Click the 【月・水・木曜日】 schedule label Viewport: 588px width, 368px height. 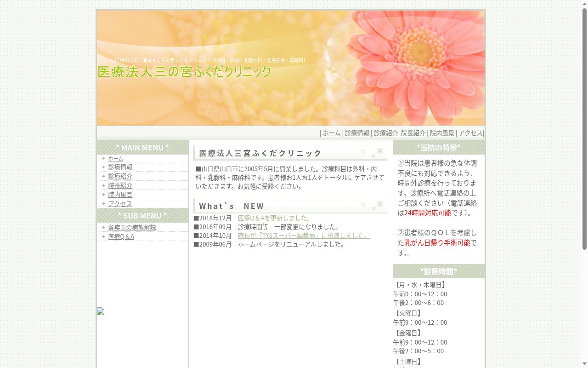click(420, 285)
